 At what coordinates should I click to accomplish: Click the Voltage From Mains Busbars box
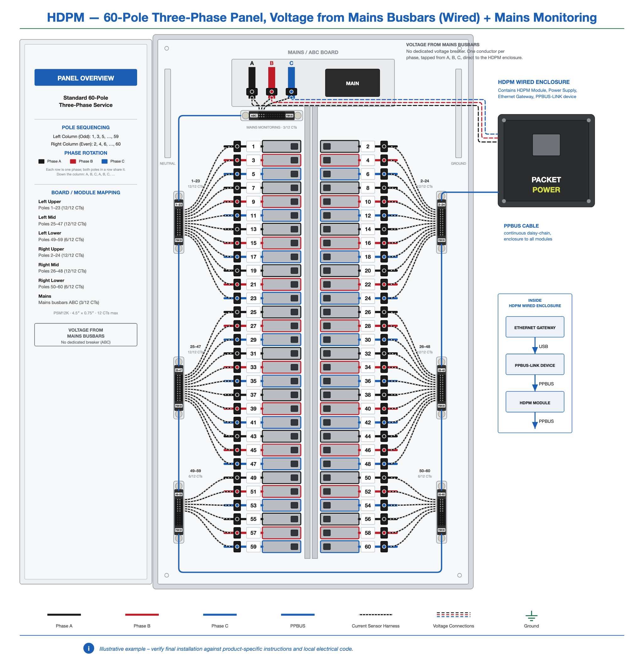[86, 335]
